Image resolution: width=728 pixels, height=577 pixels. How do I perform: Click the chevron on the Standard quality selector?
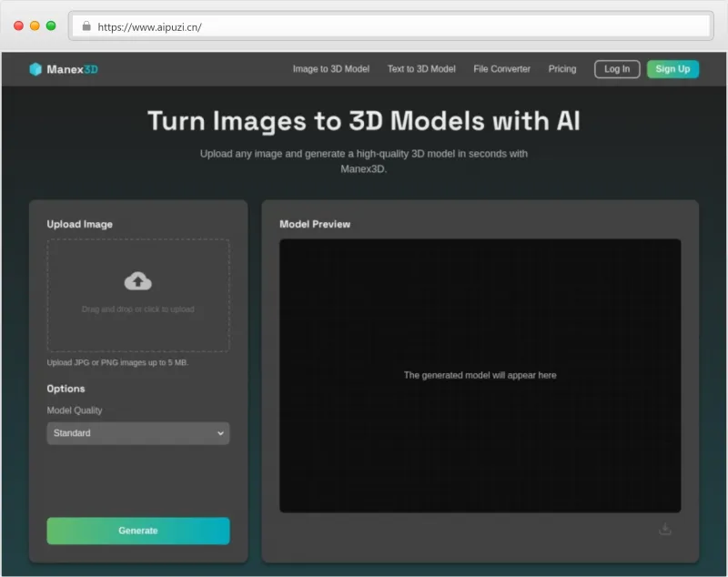coord(219,433)
